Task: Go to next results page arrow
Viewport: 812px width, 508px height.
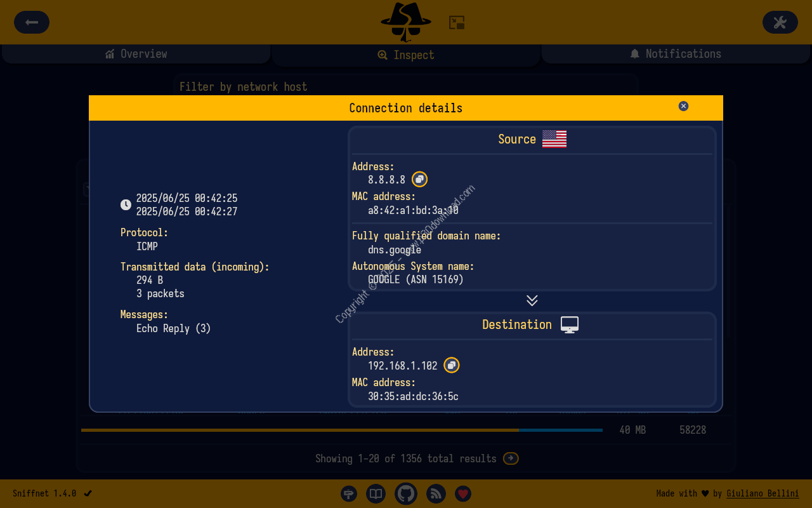Action: [x=511, y=458]
